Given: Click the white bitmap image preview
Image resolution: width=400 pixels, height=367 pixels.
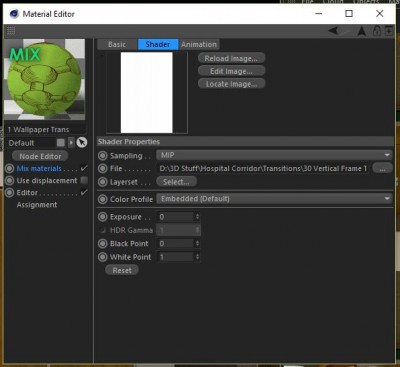Looking at the screenshot, I should tap(147, 92).
